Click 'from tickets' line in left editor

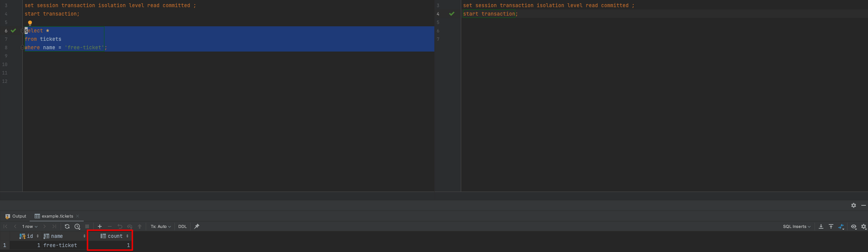43,39
